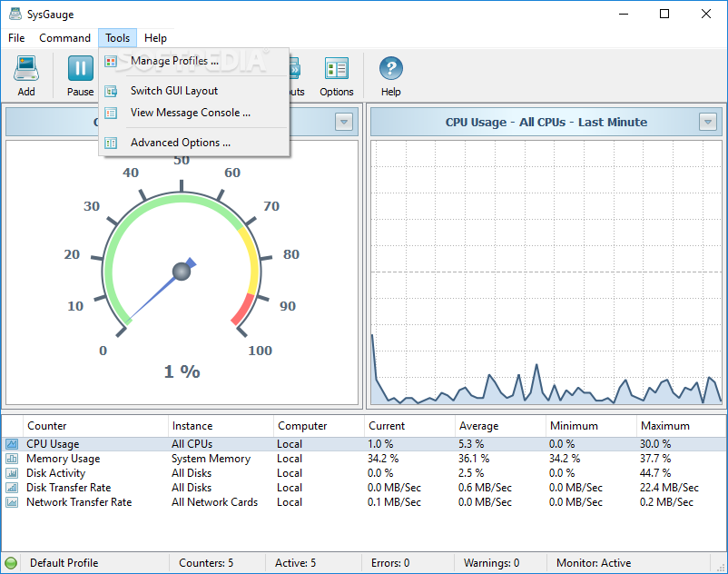Sort by the Average column header
This screenshot has height=574, width=728.
tap(500, 426)
